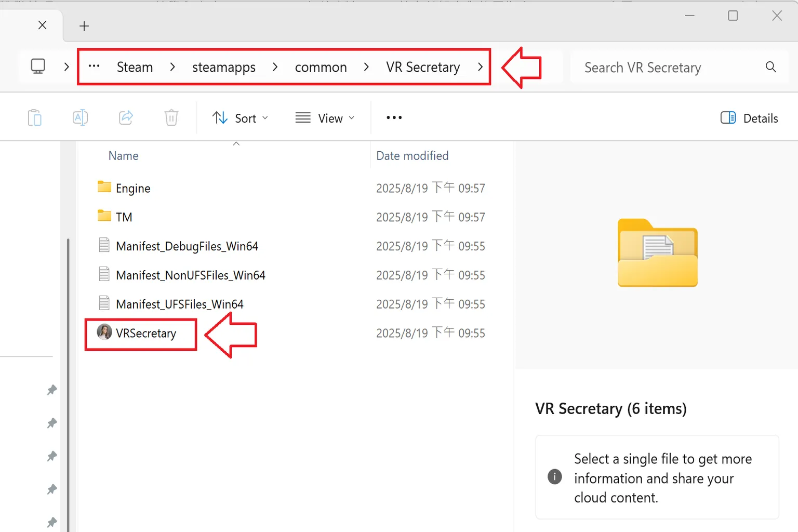
Task: Click the This PC monitor icon
Action: pyautogui.click(x=38, y=66)
